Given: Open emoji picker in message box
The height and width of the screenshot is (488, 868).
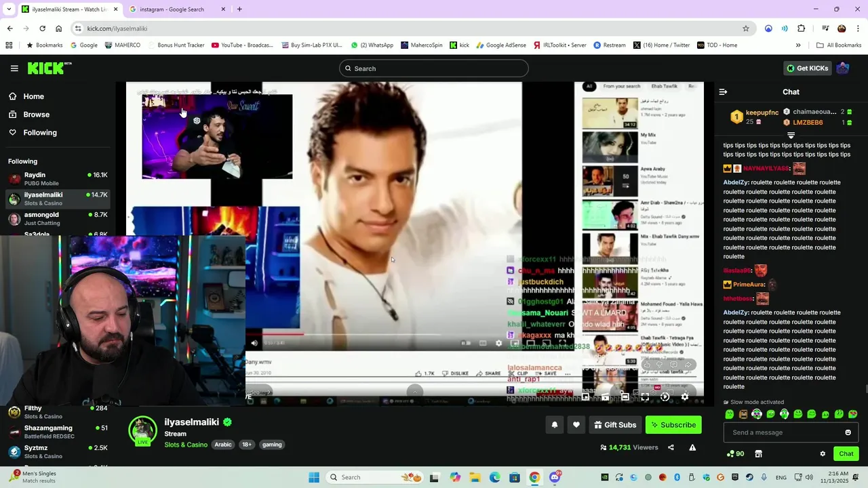Looking at the screenshot, I should [x=848, y=432].
